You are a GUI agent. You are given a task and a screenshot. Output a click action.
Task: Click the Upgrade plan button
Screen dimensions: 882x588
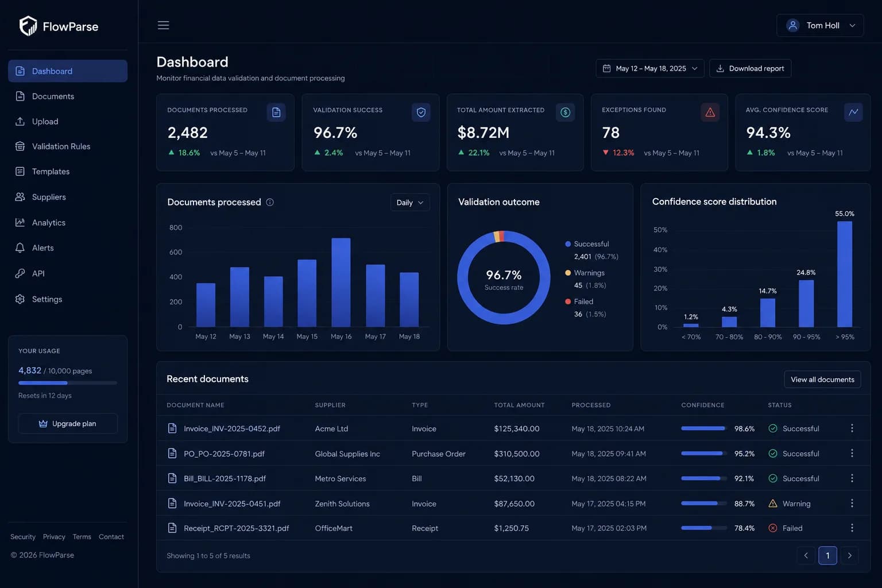point(68,424)
